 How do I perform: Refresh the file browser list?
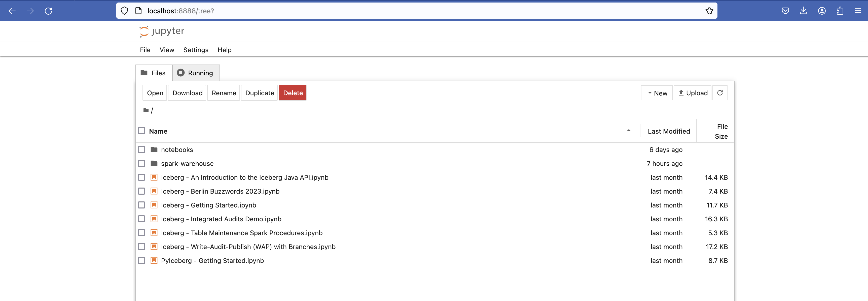(720, 93)
